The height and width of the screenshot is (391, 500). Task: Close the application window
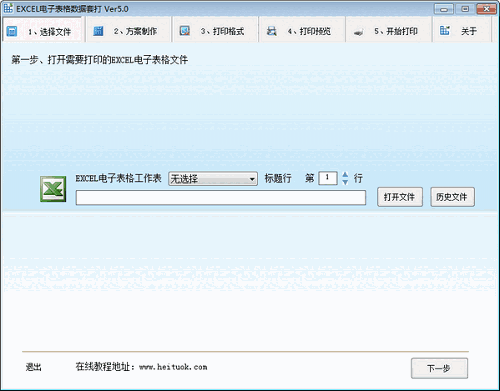(x=486, y=9)
